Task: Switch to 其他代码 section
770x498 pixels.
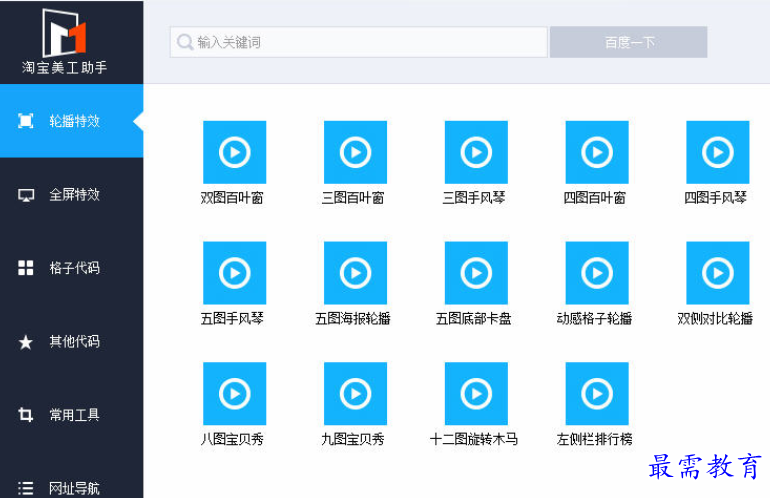Action: click(x=72, y=341)
